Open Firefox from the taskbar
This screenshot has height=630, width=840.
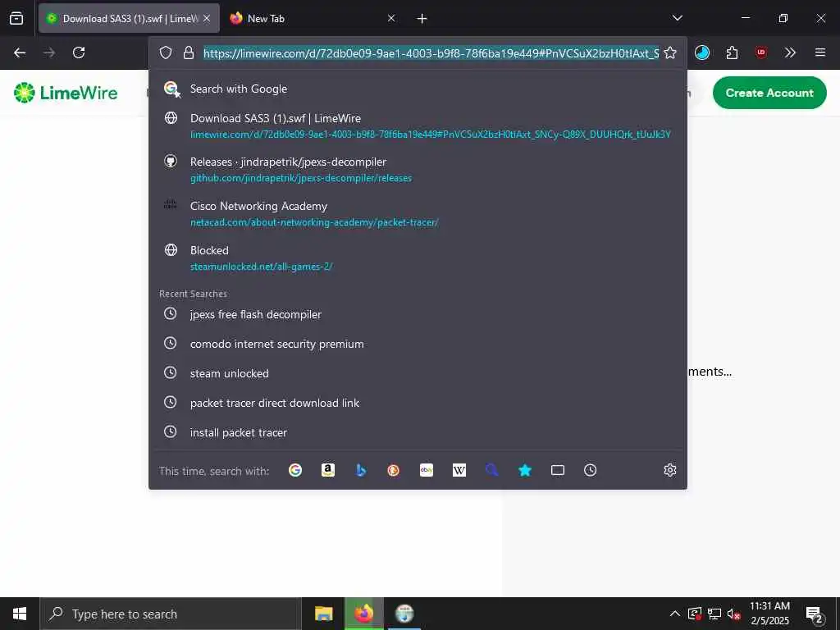363,614
